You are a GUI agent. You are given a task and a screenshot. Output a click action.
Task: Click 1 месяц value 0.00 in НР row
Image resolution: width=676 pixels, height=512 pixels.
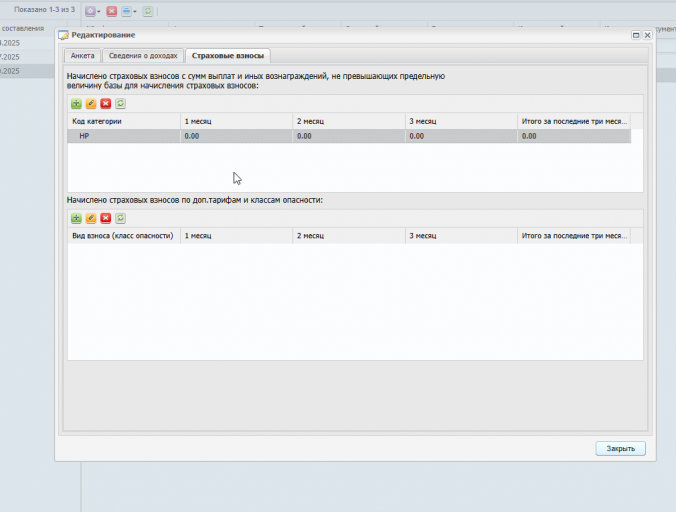click(236, 136)
